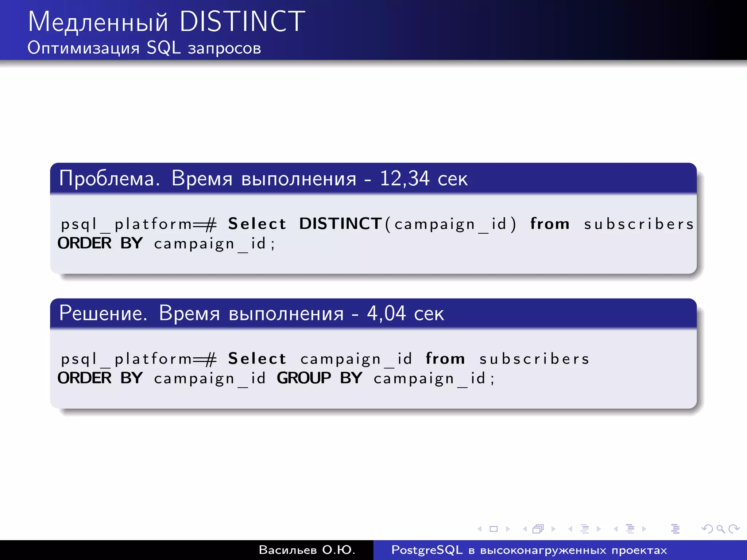Click the go back undo arrow
Image resolution: width=747 pixels, height=560 pixels.
tap(707, 529)
